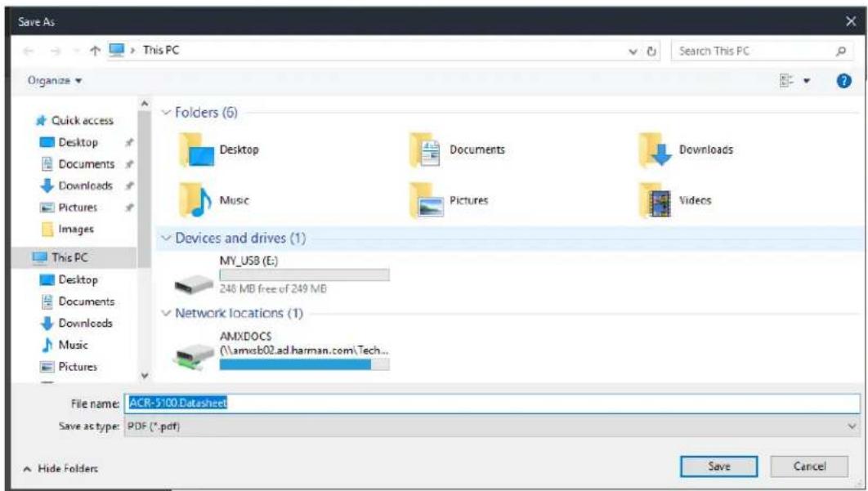The width and height of the screenshot is (868, 491).
Task: Click the '248 MB free of 249 MB' text
Action: coord(273,288)
